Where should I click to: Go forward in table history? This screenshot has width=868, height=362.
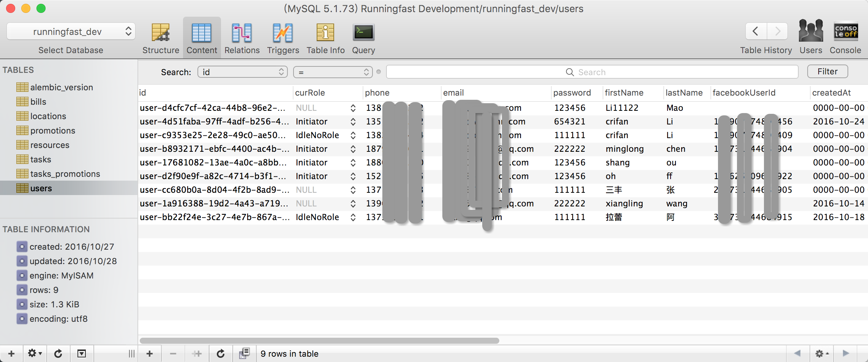(777, 31)
